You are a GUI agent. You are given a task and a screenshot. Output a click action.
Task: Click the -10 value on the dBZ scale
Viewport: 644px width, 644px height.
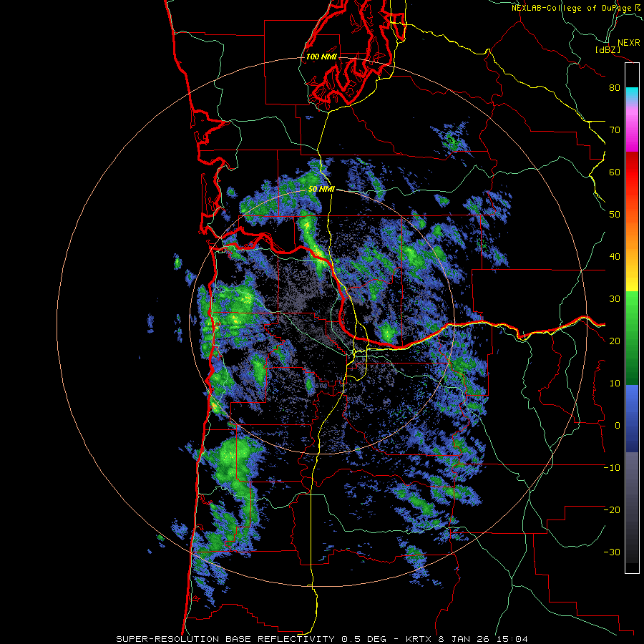612,468
